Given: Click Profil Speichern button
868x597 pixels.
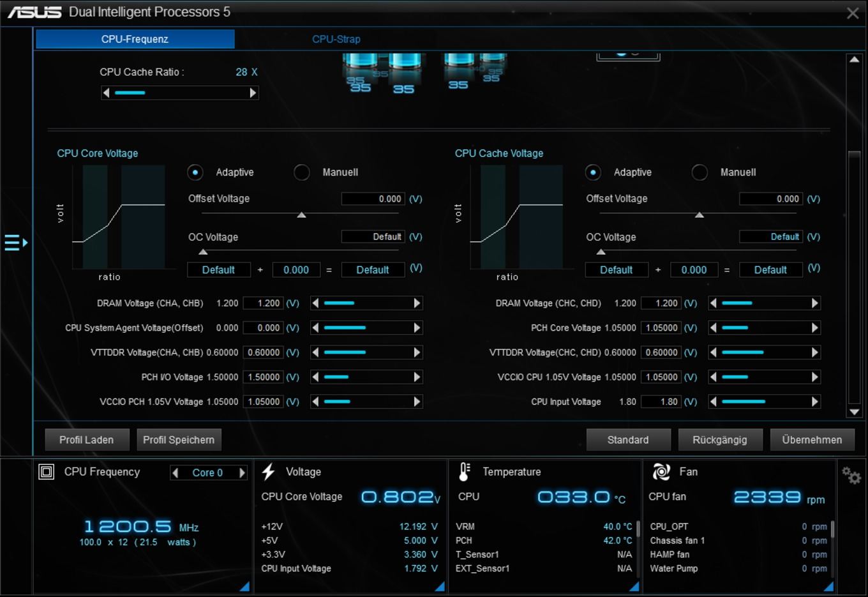Looking at the screenshot, I should 179,440.
